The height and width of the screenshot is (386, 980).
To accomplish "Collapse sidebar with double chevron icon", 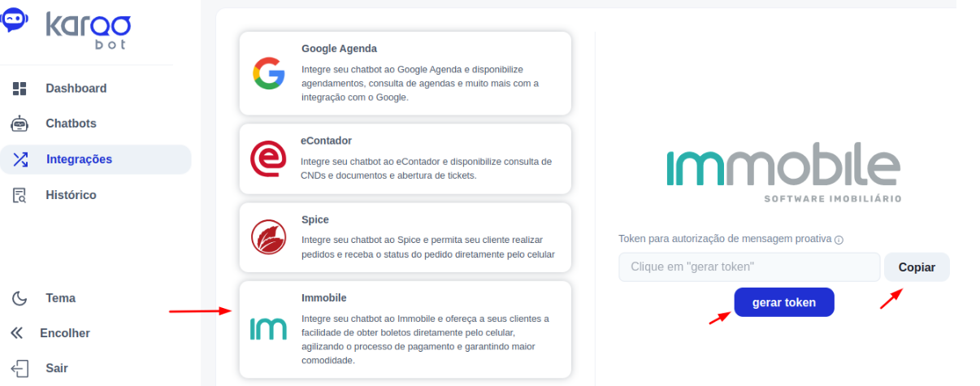I will (16, 333).
